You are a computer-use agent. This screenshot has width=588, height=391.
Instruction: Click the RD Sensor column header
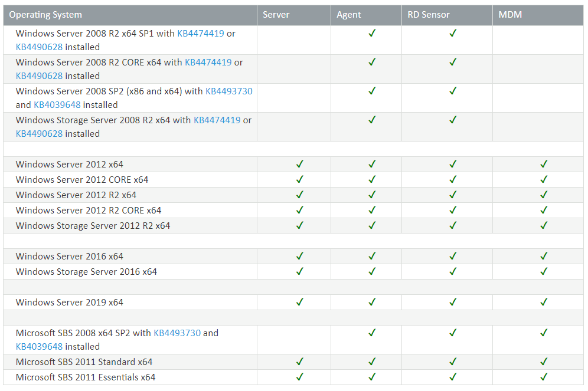428,15
